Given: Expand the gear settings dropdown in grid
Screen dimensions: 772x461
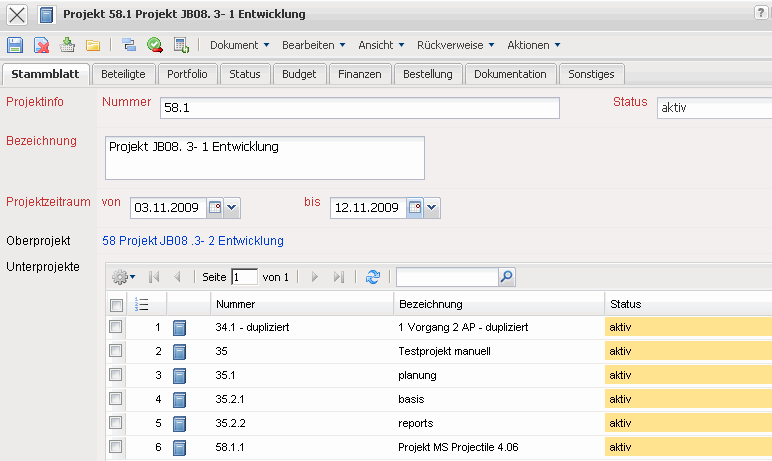Looking at the screenshot, I should click(x=124, y=277).
